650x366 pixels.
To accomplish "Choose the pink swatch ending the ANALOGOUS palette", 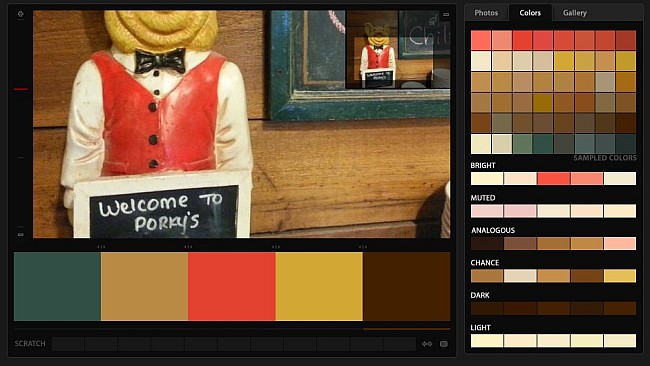I will coord(620,243).
